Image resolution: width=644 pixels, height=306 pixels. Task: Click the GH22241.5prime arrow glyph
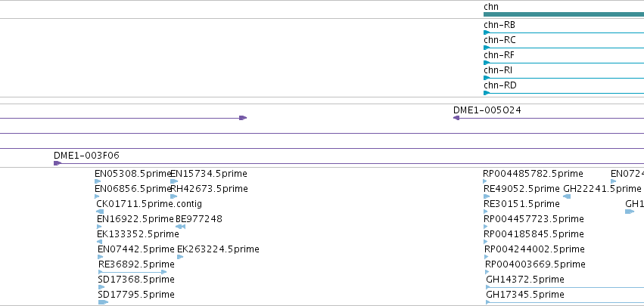(567, 196)
